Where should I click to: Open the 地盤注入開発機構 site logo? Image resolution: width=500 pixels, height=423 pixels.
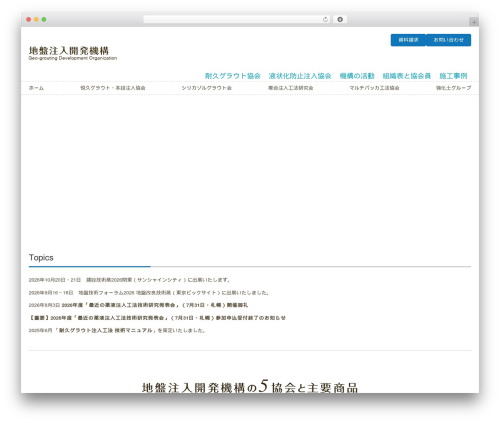coord(73,53)
